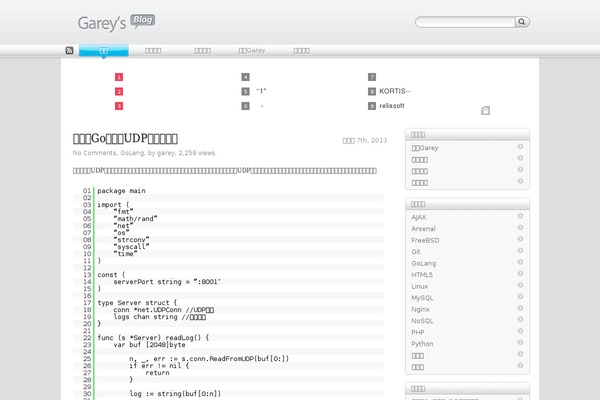Open list entry number 5 with "1"

(x=261, y=91)
